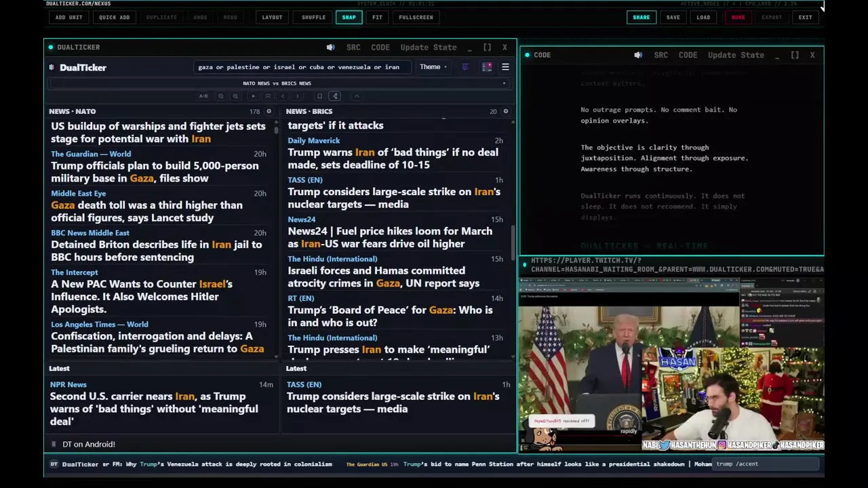Click the ADD UNIT button
This screenshot has height=488, width=868.
pyautogui.click(x=69, y=17)
